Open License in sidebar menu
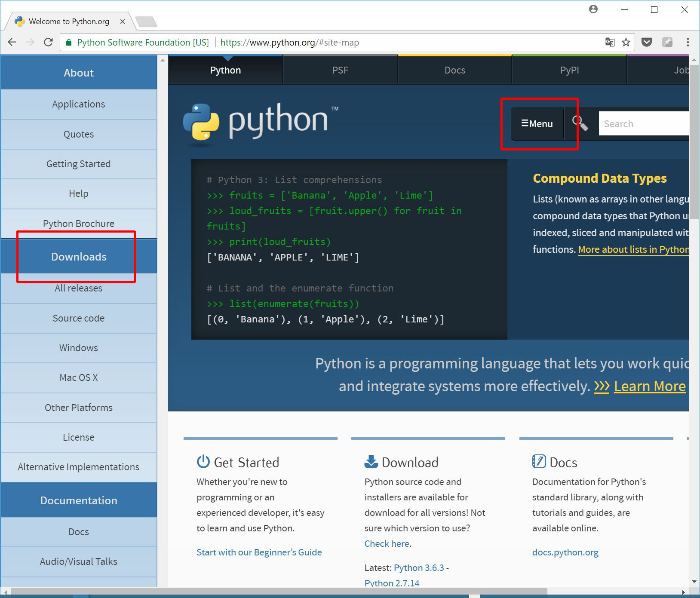 [x=79, y=437]
